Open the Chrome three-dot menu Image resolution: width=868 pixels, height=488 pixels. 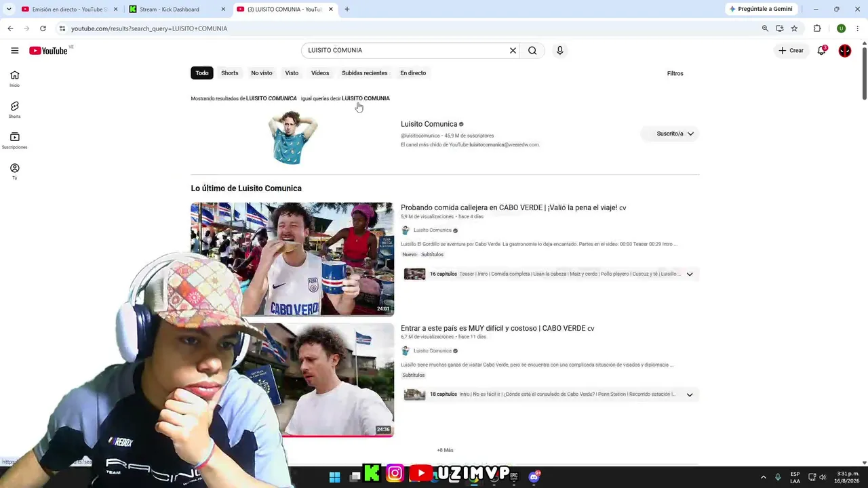[x=858, y=28]
